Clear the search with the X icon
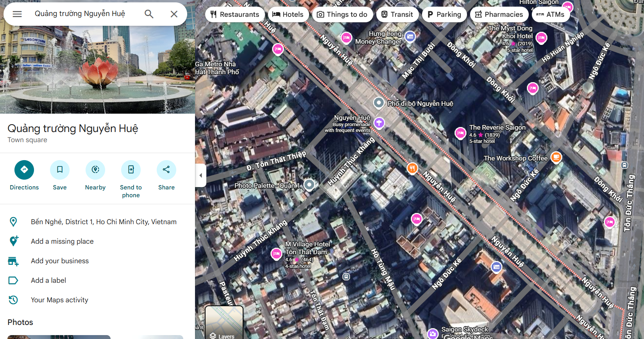 coord(174,14)
